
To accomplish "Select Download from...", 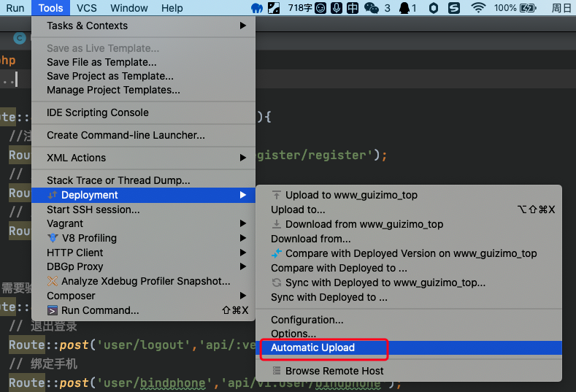I will coord(409,239).
